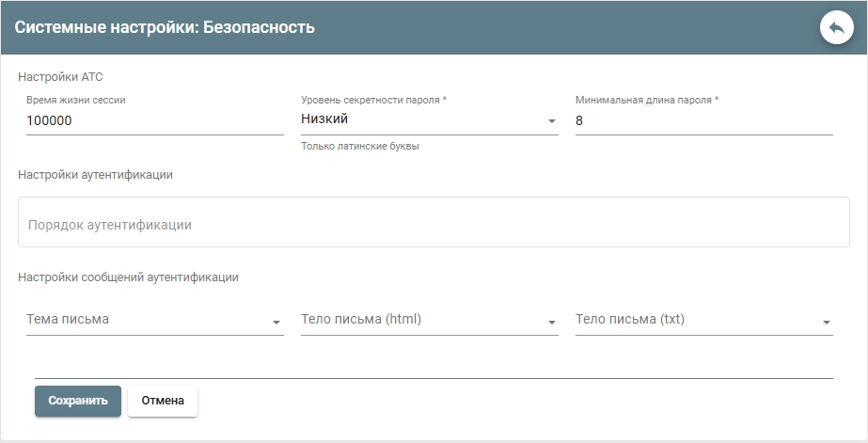Click the session lifetime field with 100000

click(x=154, y=120)
